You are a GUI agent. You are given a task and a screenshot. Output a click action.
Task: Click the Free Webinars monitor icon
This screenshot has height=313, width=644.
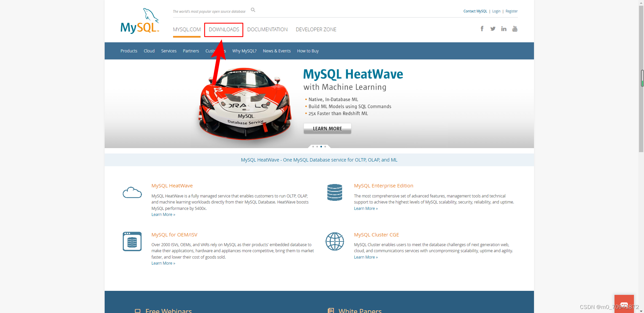coord(138,311)
